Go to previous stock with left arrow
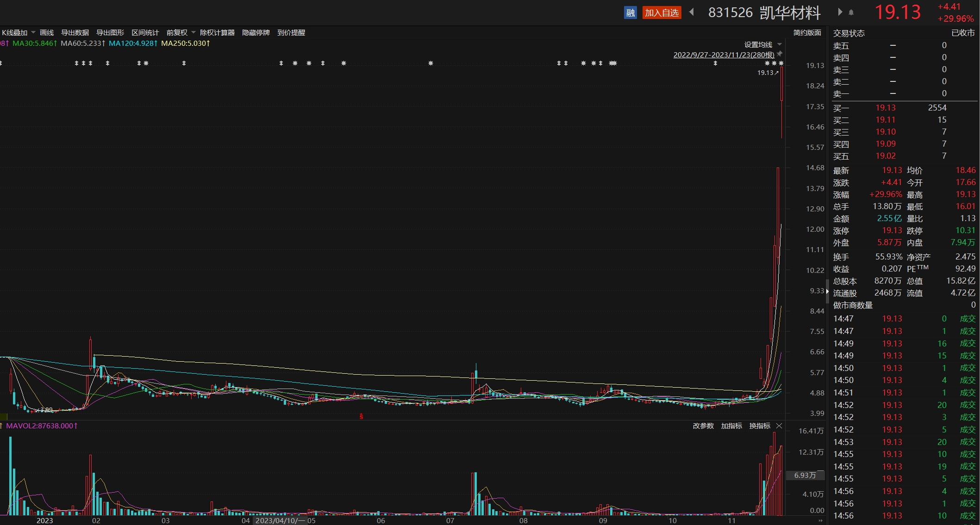 (692, 12)
